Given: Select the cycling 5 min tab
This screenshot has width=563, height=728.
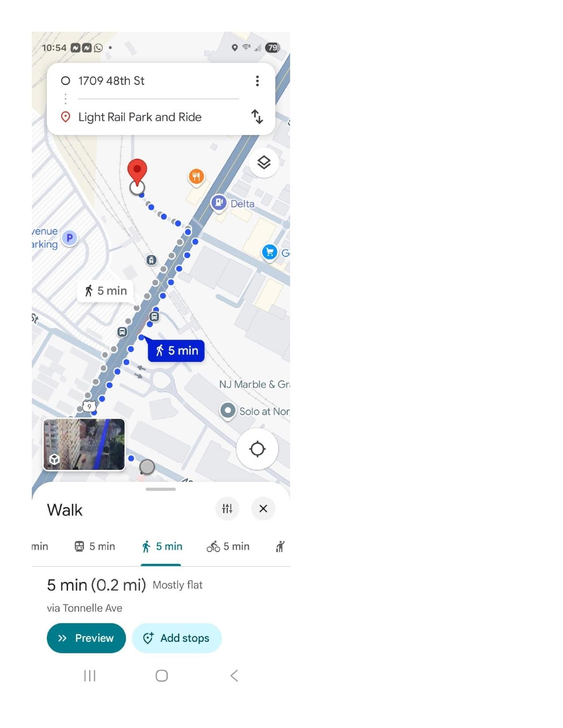Looking at the screenshot, I should point(228,547).
